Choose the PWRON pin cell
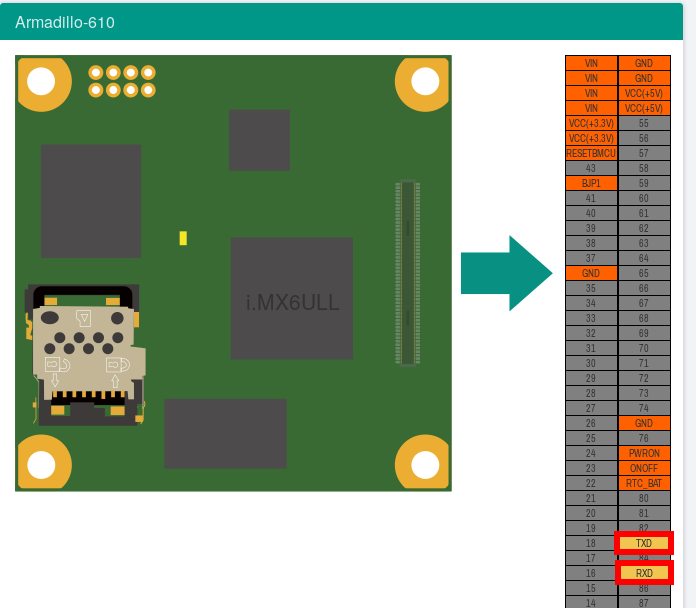 (x=643, y=453)
